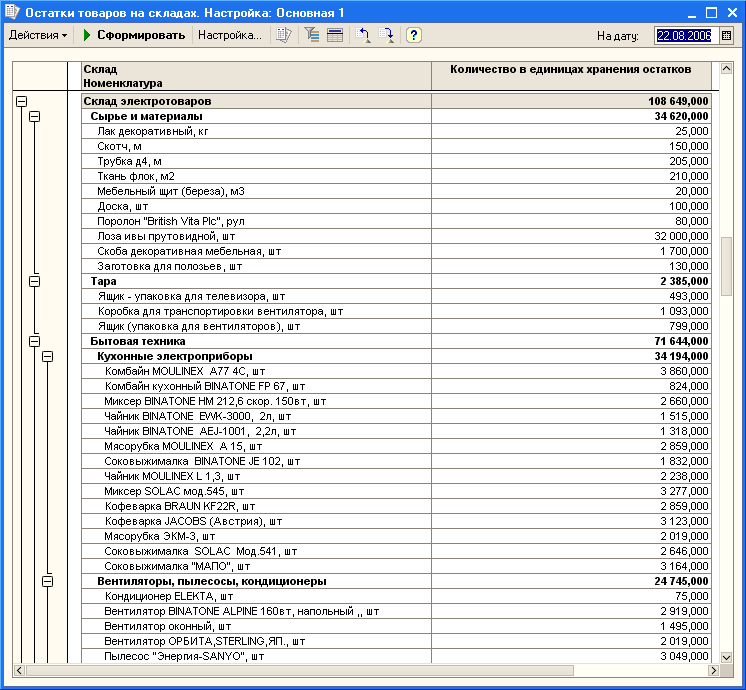Select Вентилятор BINATONE ALPINE 160вт row
The image size is (746, 690).
point(397,611)
